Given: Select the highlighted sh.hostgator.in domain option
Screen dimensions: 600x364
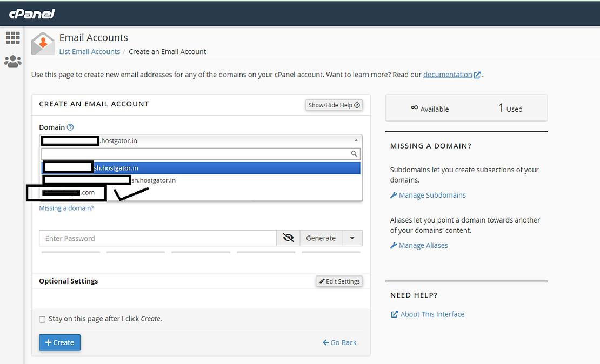Looking at the screenshot, I should point(201,168).
